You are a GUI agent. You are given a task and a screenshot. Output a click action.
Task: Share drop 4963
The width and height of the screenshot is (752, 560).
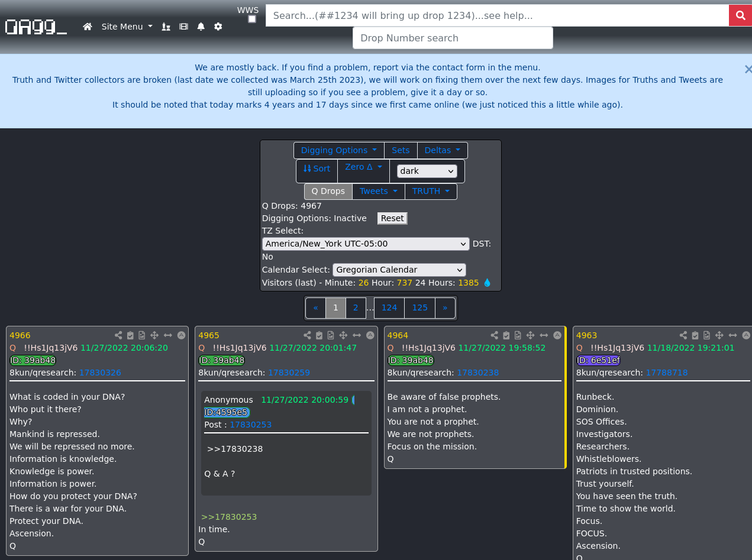(x=683, y=335)
